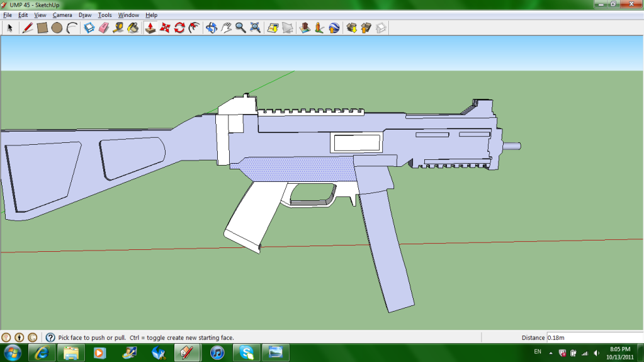Select the pink Eraser tool
The image size is (644, 362).
click(104, 28)
